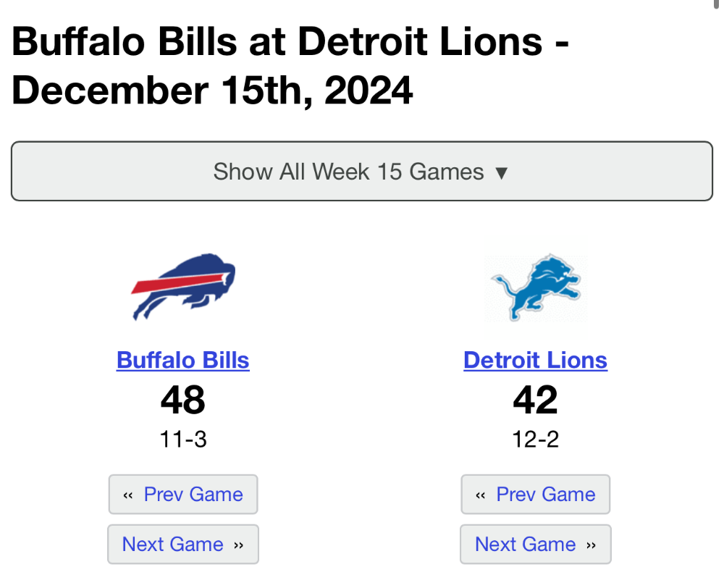Go to the Bills' Next Game
This screenshot has width=724, height=588.
point(183,544)
